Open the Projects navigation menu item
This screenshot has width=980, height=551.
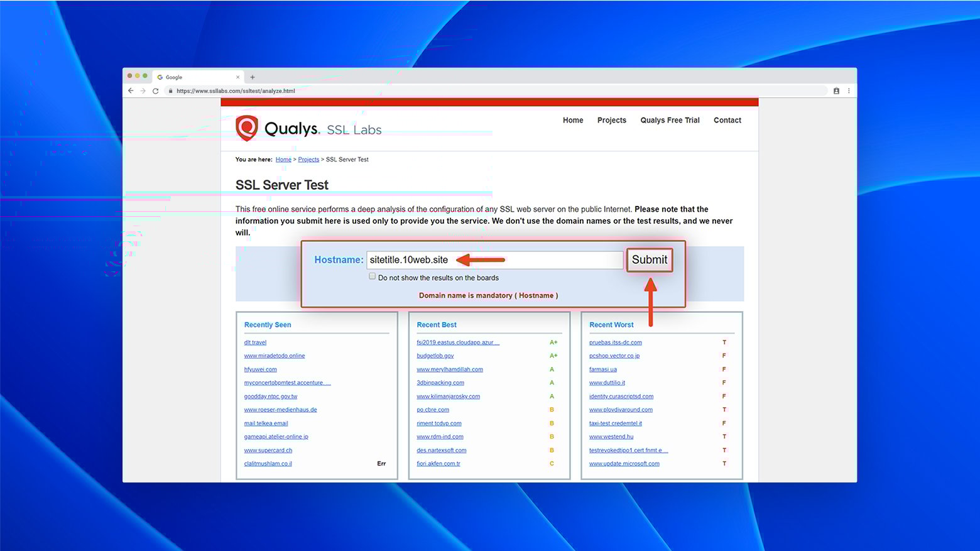click(x=611, y=120)
